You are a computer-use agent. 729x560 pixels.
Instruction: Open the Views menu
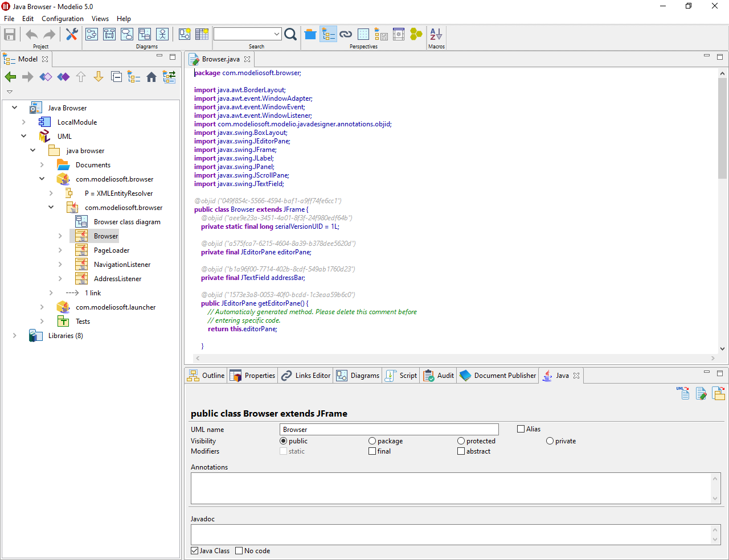(x=100, y=19)
